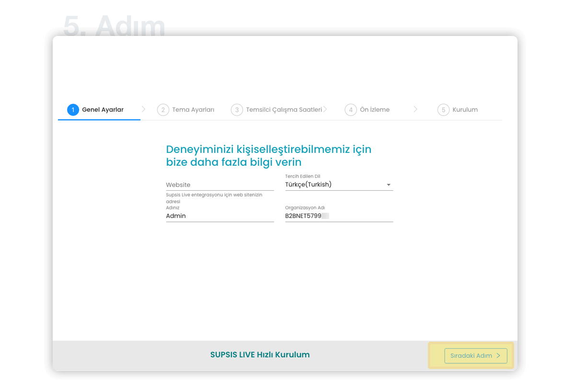575x392 pixels.
Task: Click into the Website input field
Action: click(220, 185)
